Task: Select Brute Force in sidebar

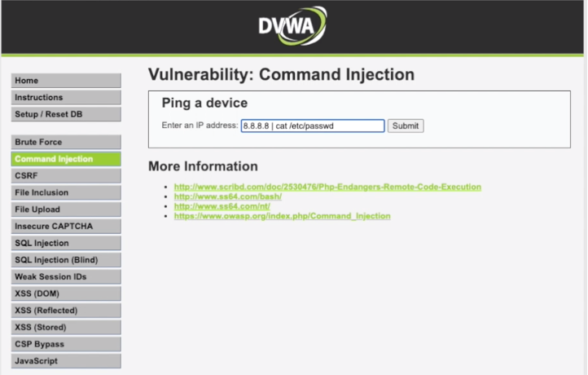Action: click(x=66, y=143)
